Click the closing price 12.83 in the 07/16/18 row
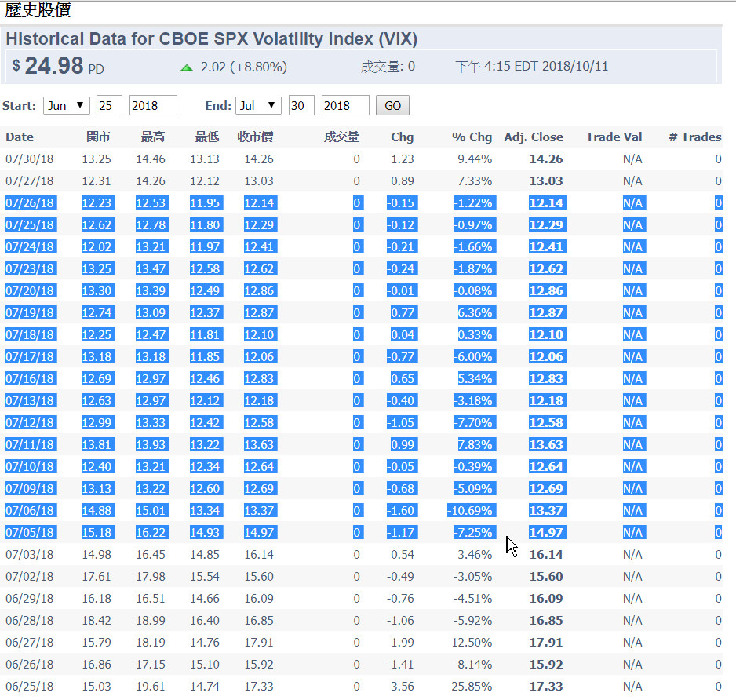 click(260, 378)
